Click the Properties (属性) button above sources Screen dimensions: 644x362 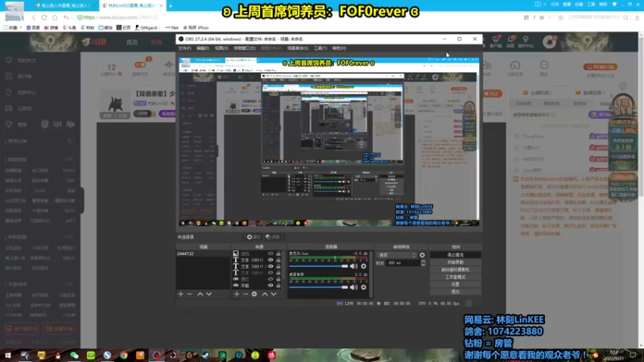(x=254, y=237)
